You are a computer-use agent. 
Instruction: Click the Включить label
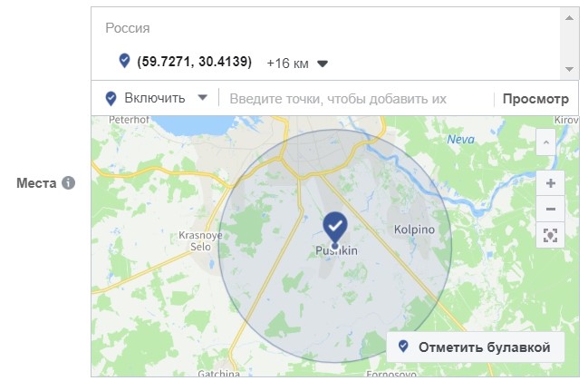(x=155, y=98)
